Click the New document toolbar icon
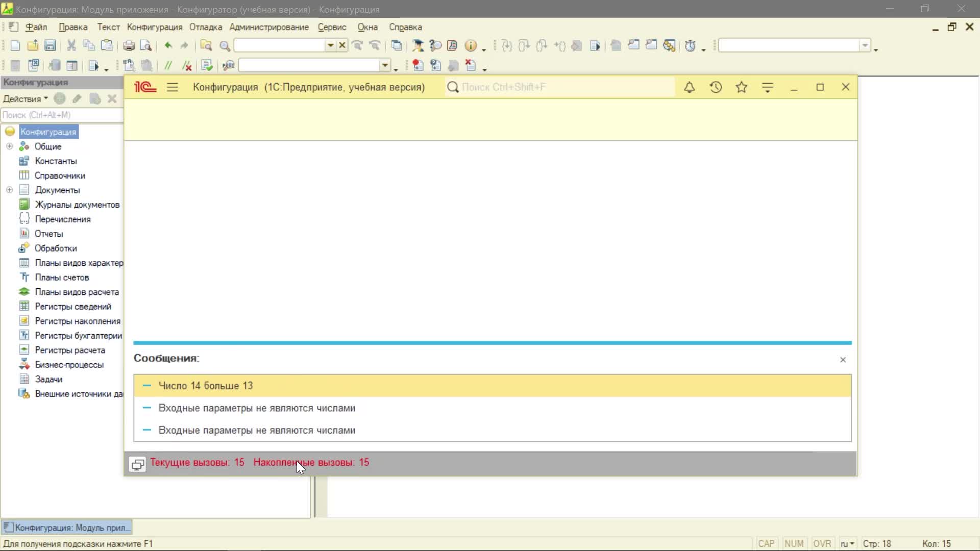 point(15,46)
